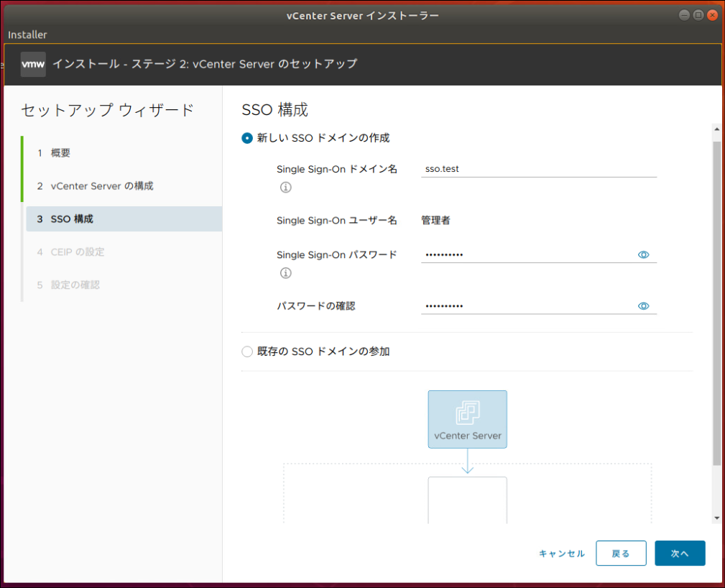The image size is (725, 588).
Task: Select step 5 設定の確認
Action: point(124,285)
